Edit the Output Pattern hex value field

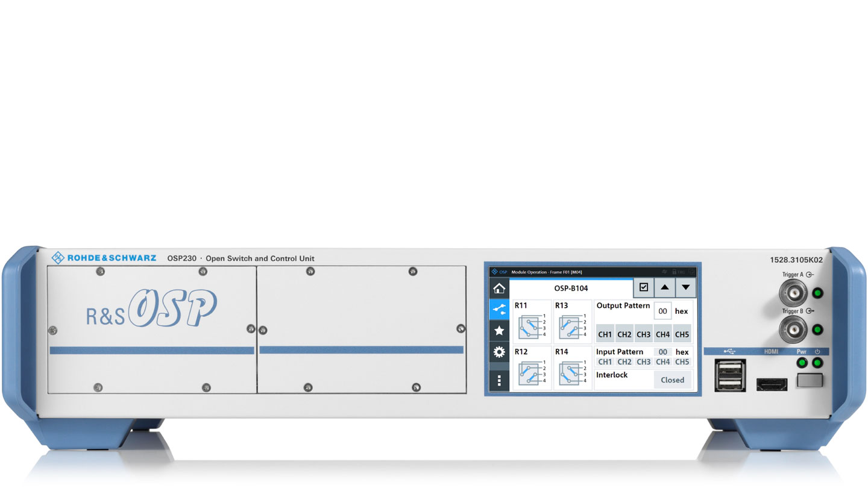pos(662,311)
